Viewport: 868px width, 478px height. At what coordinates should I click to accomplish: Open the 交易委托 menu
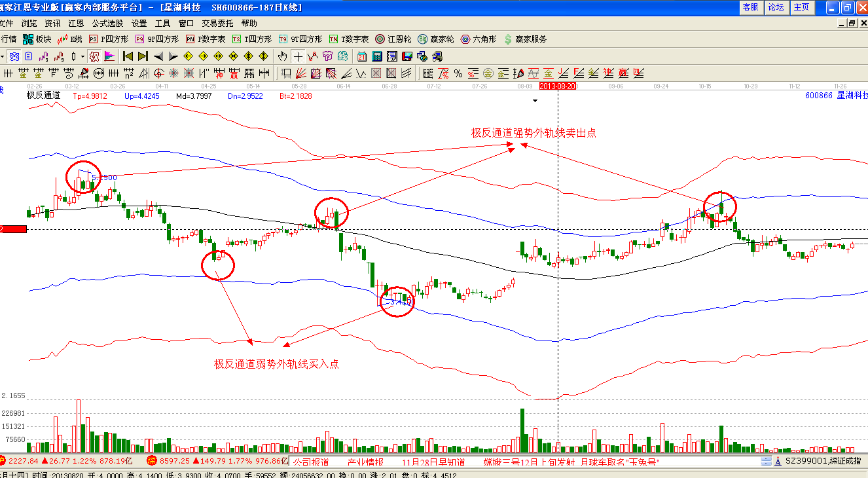[217, 23]
